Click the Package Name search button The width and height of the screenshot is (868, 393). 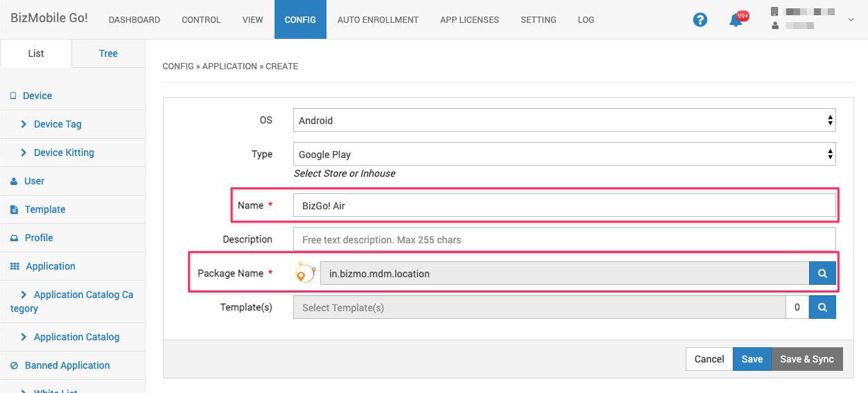pyautogui.click(x=822, y=274)
